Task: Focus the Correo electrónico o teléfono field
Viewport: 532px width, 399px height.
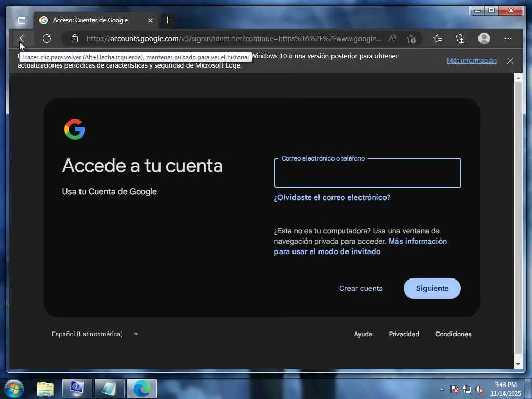Action: [367, 173]
